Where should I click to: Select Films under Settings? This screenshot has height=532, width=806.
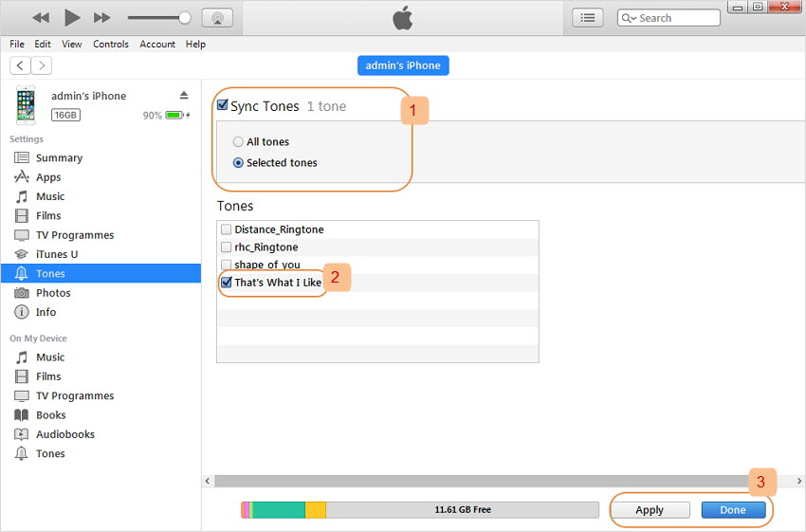[101, 216]
